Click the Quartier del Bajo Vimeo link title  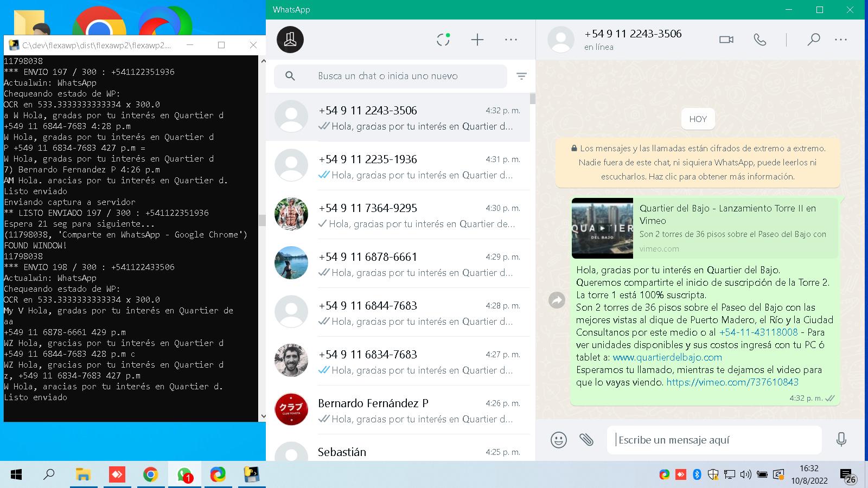pos(727,214)
